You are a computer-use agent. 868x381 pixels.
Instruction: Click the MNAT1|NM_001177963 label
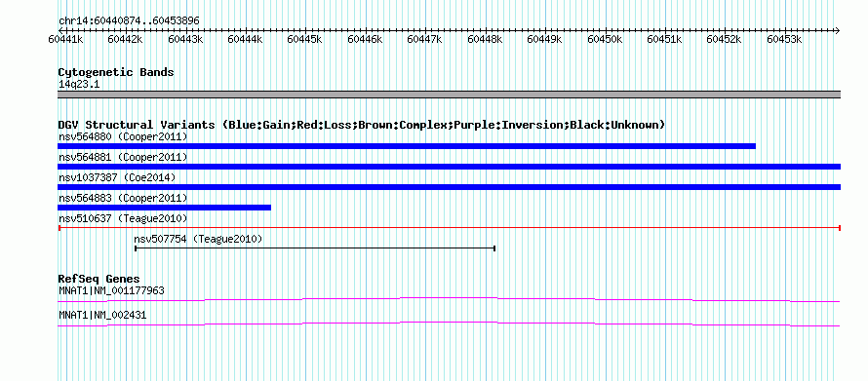click(x=111, y=290)
